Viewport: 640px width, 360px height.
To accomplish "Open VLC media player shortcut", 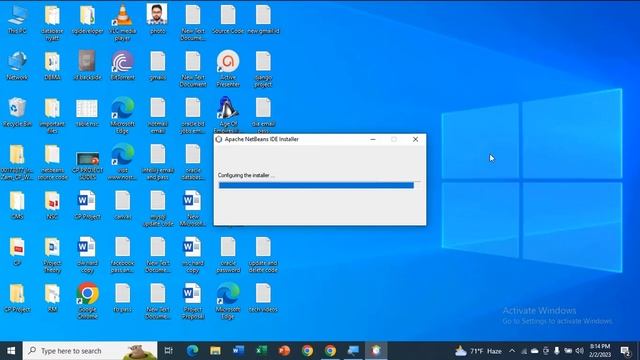I will point(122,22).
